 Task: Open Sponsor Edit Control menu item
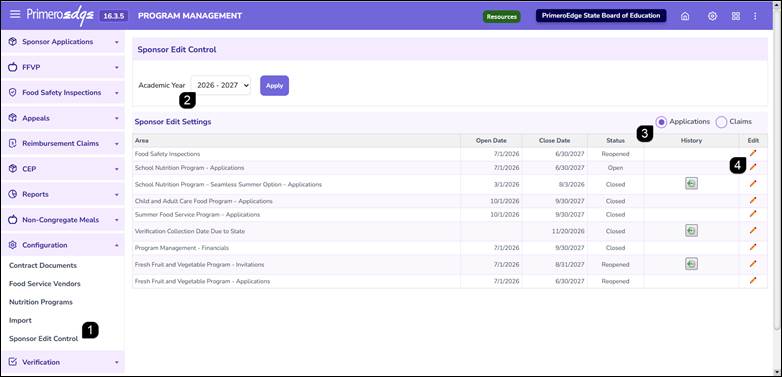pyautogui.click(x=43, y=339)
